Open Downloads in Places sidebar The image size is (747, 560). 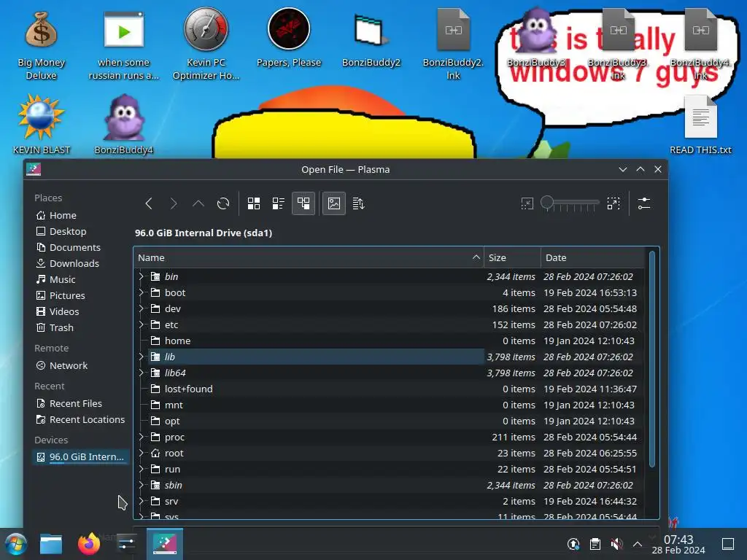(80, 263)
